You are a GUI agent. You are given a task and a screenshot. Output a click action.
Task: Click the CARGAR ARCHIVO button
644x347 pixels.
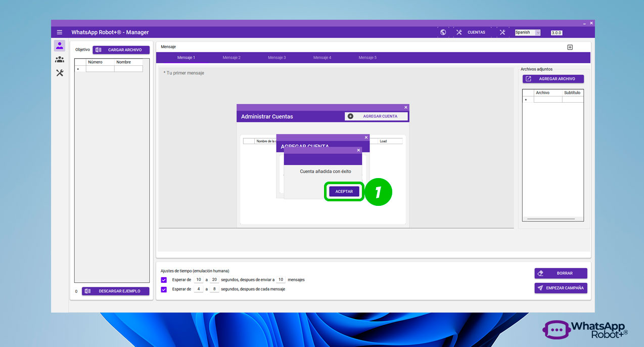pos(121,50)
